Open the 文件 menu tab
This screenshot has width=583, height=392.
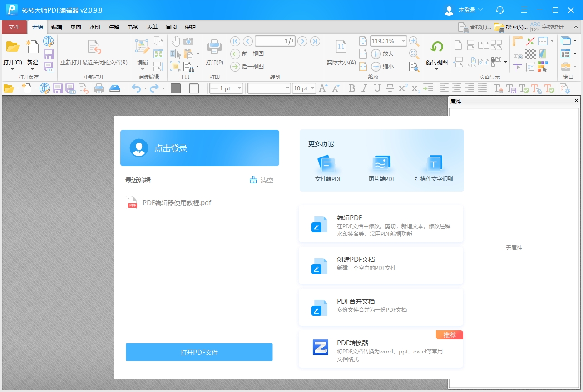pos(14,27)
